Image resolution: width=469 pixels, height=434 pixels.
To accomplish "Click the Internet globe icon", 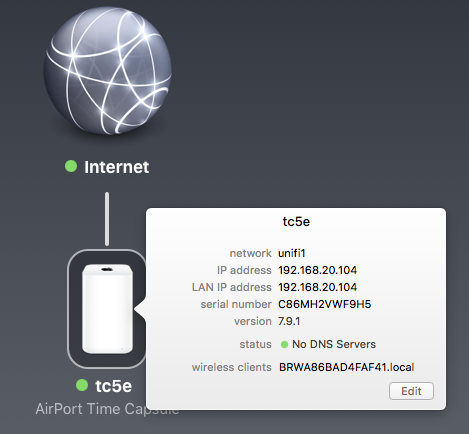I will [x=107, y=71].
